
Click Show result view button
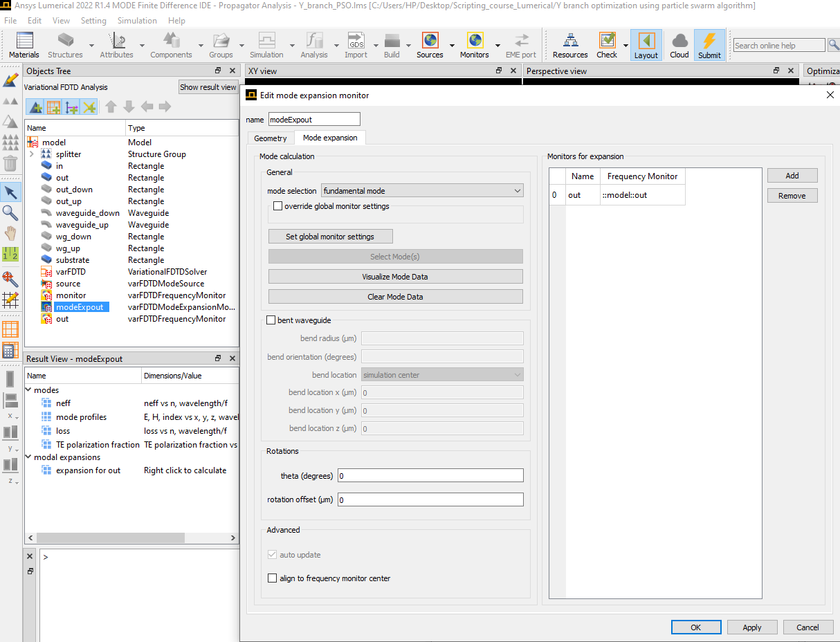click(x=208, y=87)
